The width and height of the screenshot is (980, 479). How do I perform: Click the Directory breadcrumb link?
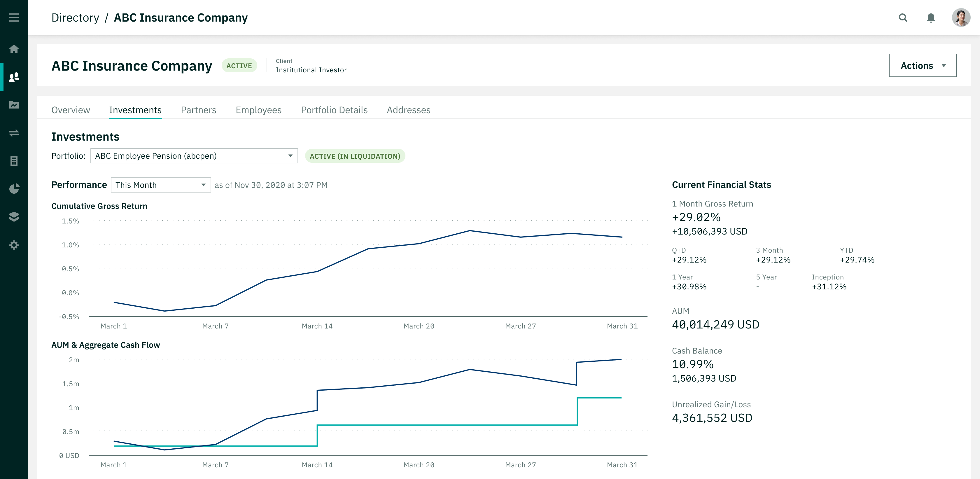pyautogui.click(x=75, y=18)
